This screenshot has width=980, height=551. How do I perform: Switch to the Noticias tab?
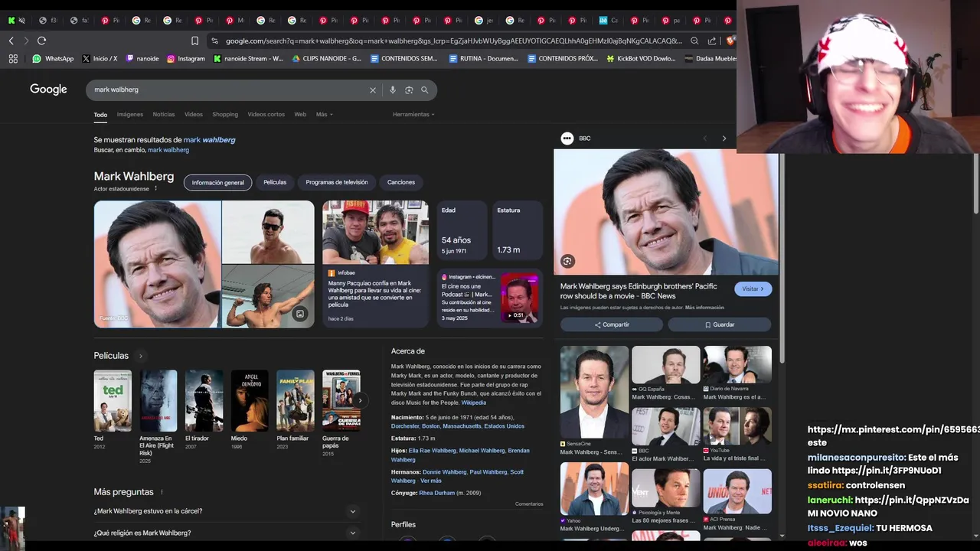164,115
